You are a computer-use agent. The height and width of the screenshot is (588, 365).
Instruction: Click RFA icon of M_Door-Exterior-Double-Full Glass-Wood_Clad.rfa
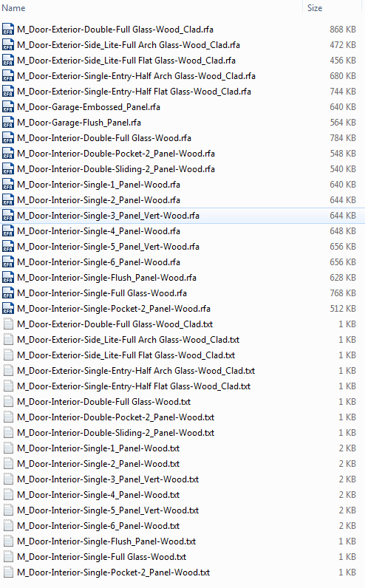8,30
